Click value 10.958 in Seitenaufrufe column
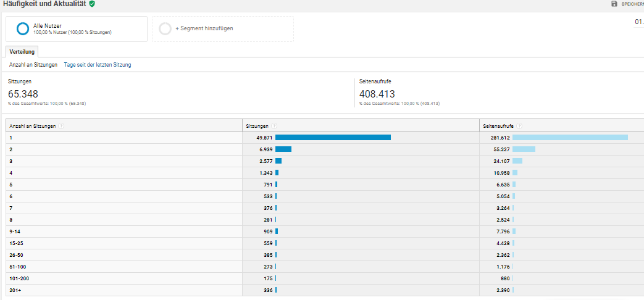The width and height of the screenshot is (644, 300). pyautogui.click(x=501, y=173)
